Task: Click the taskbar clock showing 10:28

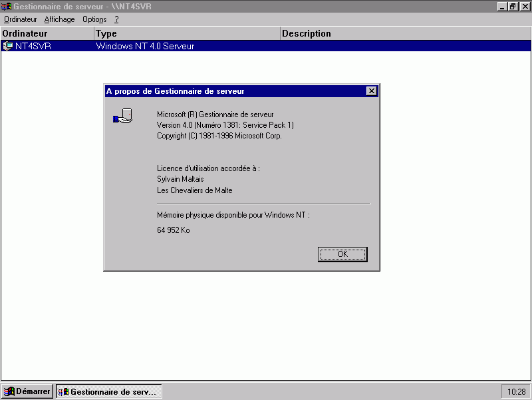Action: (x=517, y=392)
